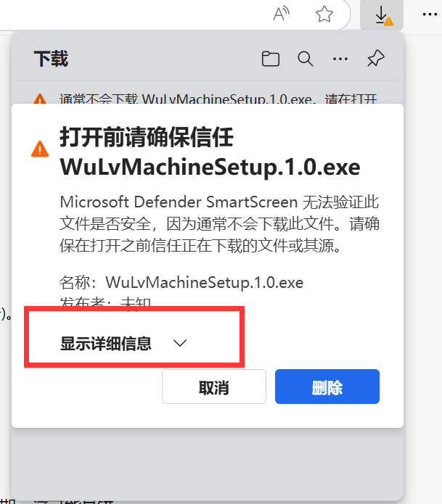The height and width of the screenshot is (504, 442).
Task: Click the warning triangle beside download entry
Action: (x=40, y=99)
